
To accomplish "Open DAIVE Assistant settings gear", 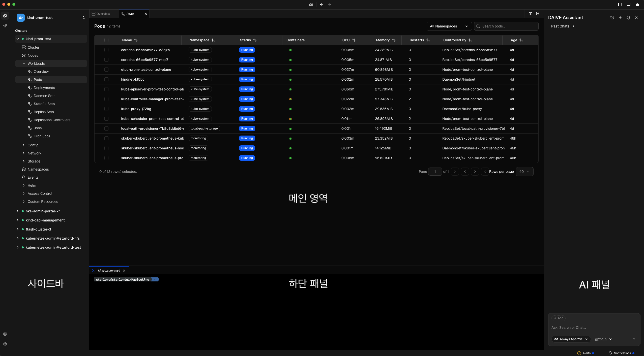I will (x=628, y=17).
